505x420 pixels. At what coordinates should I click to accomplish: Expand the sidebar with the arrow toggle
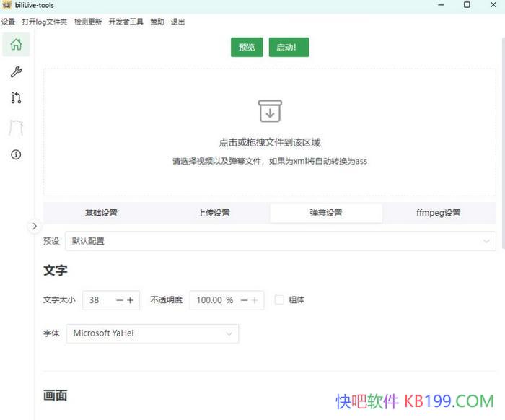click(x=34, y=226)
